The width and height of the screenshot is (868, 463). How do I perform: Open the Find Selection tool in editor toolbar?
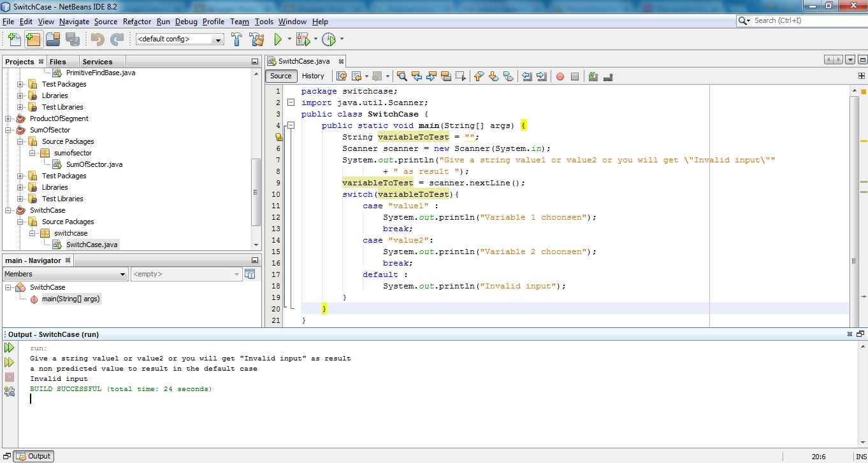click(402, 76)
